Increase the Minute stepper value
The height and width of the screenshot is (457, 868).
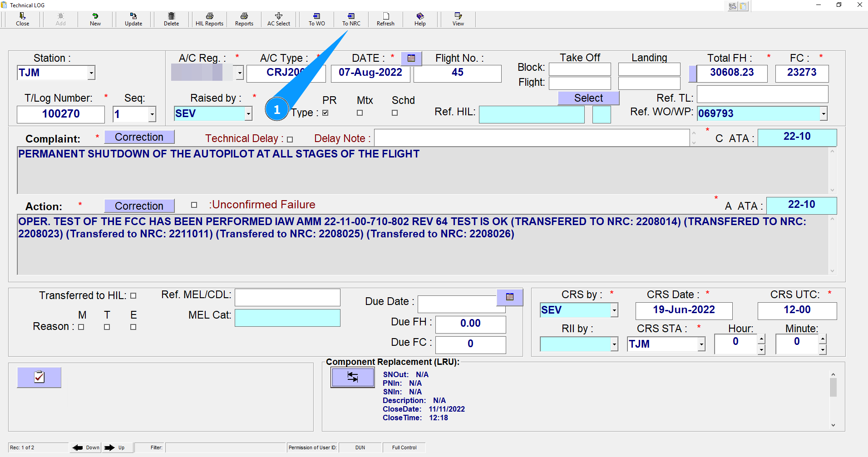pos(823,339)
